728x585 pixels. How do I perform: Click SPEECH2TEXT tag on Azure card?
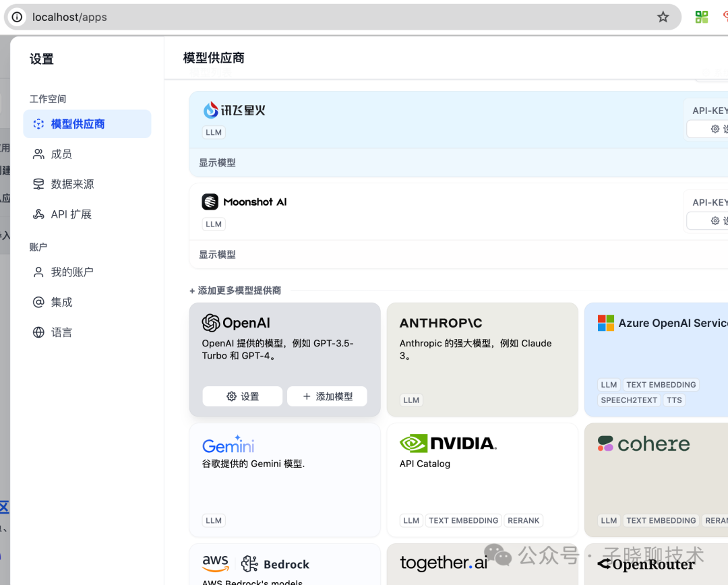click(x=629, y=400)
